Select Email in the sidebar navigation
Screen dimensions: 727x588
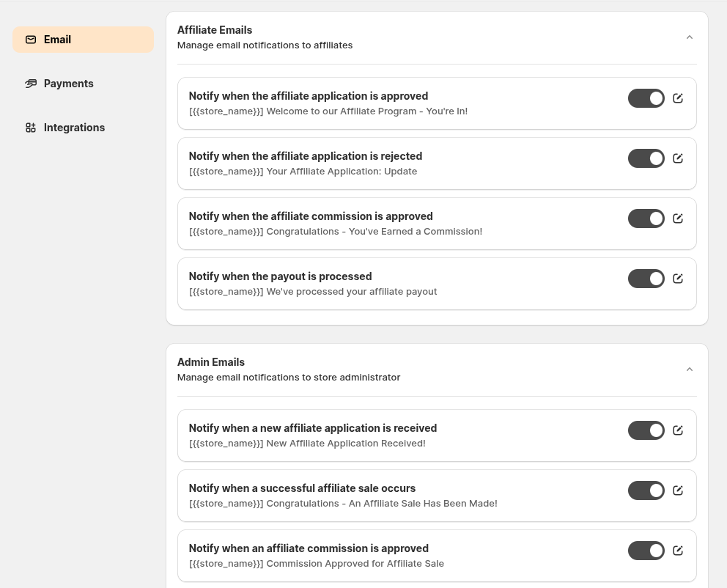coord(57,40)
